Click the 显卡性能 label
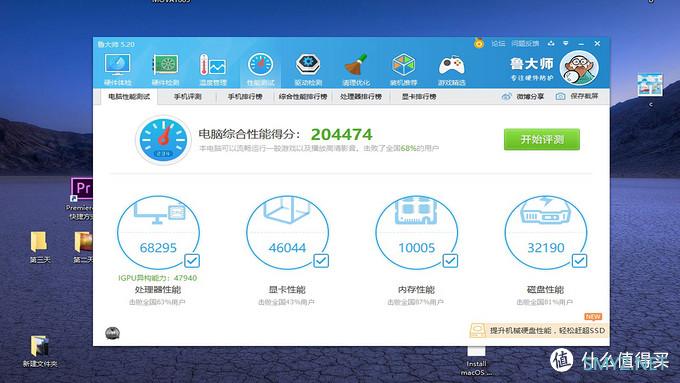680x383 pixels. pos(287,290)
